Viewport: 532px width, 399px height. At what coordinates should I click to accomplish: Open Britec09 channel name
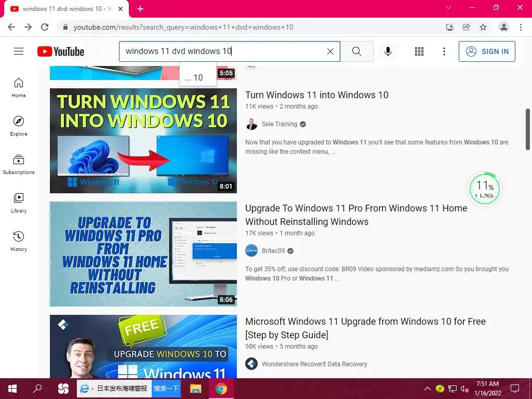[273, 251]
